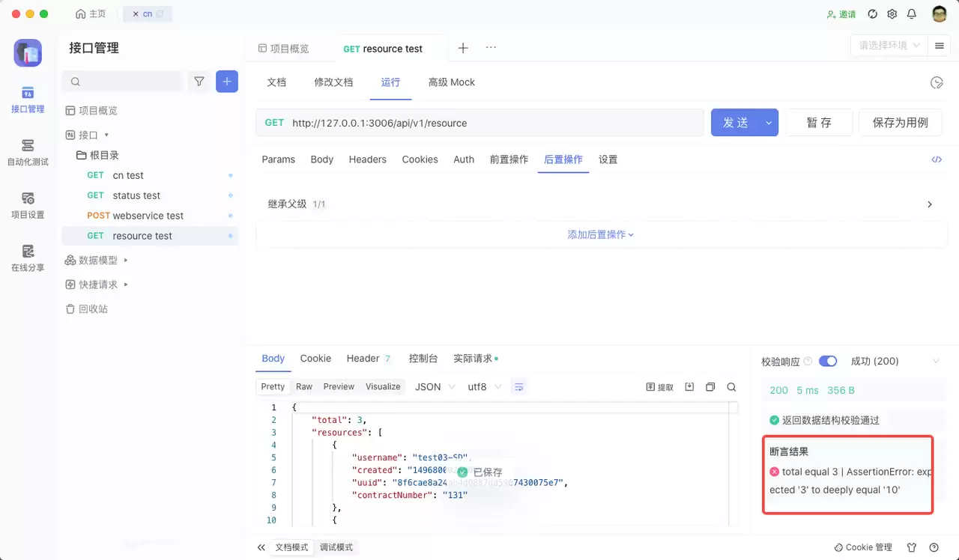Switch response view to Preview

click(x=339, y=387)
